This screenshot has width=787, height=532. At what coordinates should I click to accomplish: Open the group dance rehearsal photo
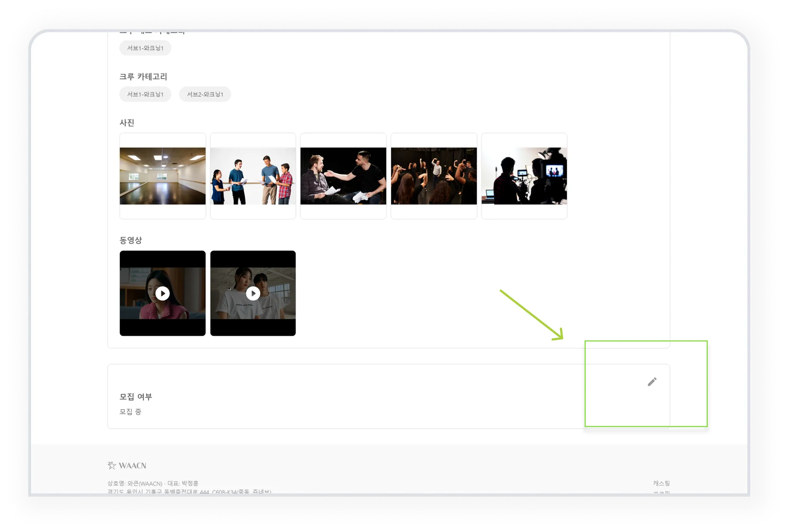(434, 176)
